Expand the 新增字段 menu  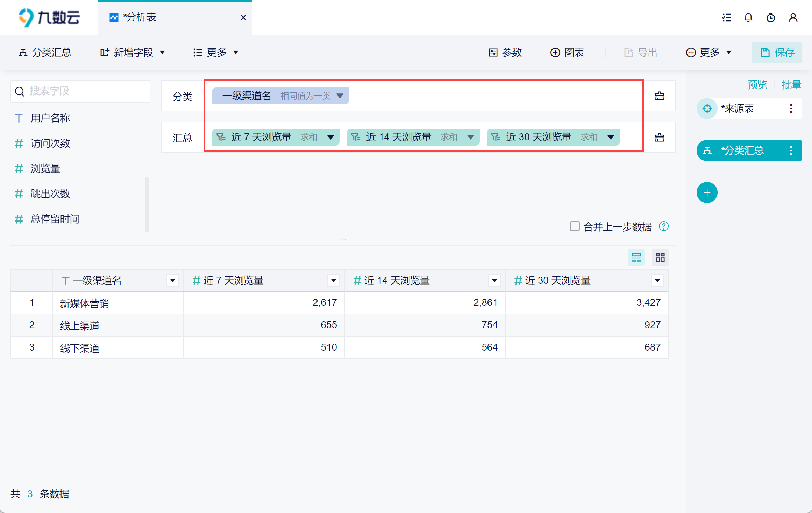click(x=132, y=52)
